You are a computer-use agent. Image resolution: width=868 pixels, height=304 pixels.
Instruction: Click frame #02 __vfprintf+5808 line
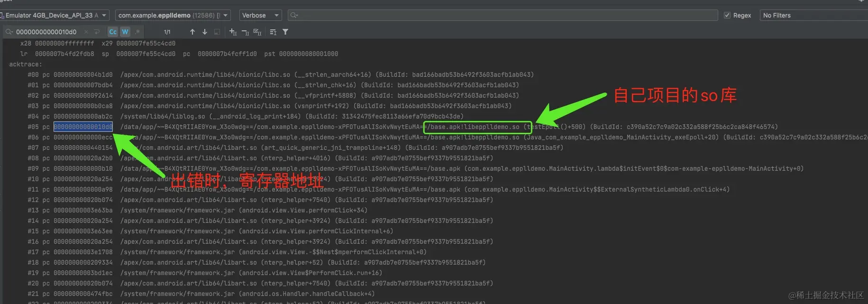coord(274,95)
